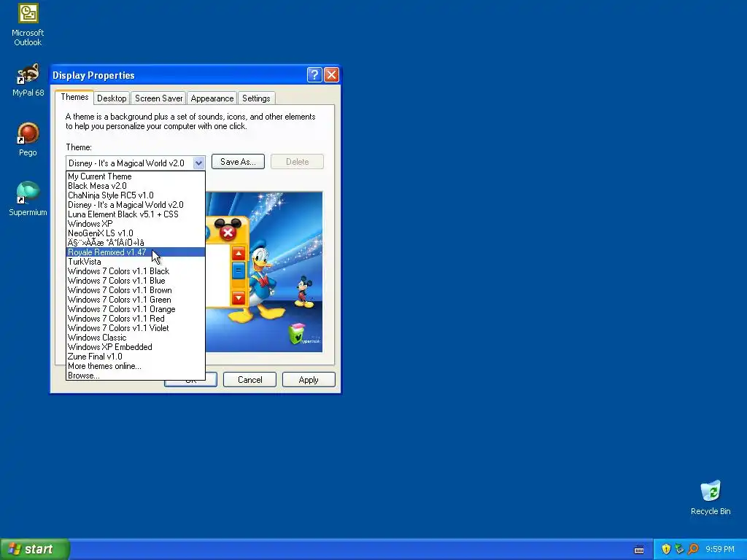
Task: Click the Safely Remove Hardware tray icon
Action: pyautogui.click(x=679, y=549)
